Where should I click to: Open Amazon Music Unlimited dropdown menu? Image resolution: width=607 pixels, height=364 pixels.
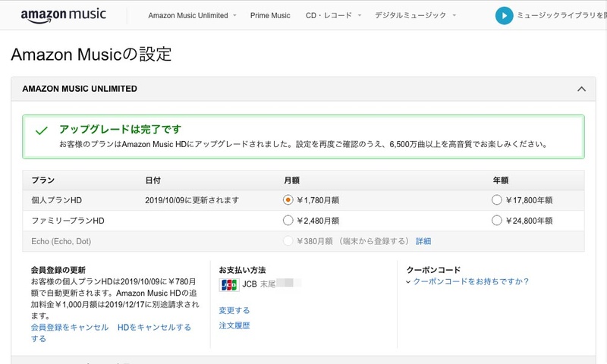[192, 15]
